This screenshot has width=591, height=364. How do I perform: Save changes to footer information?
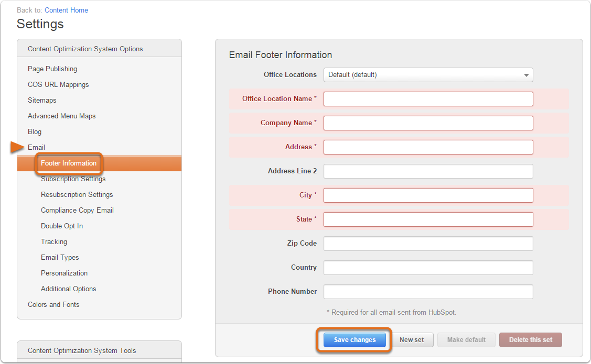(354, 340)
